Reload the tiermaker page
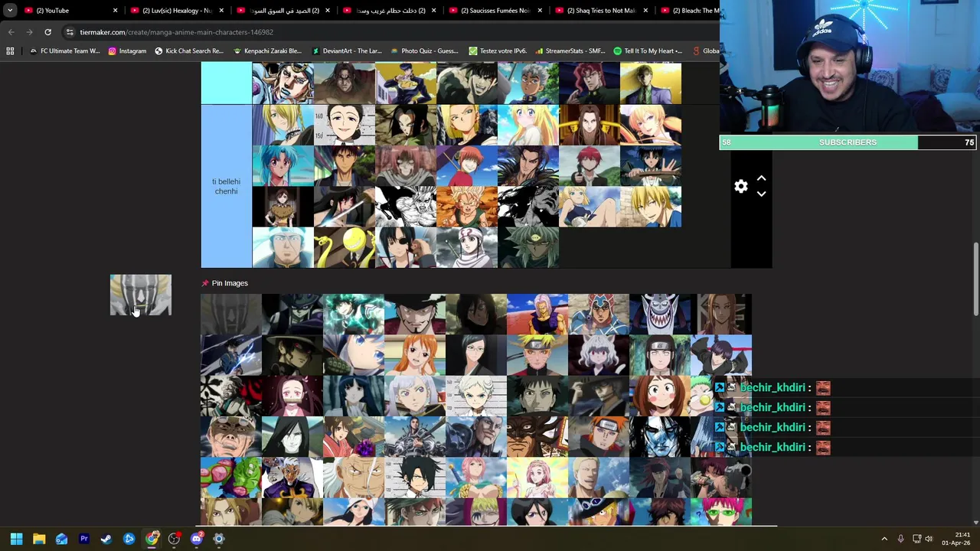Screen dimensions: 980x551 point(47,32)
